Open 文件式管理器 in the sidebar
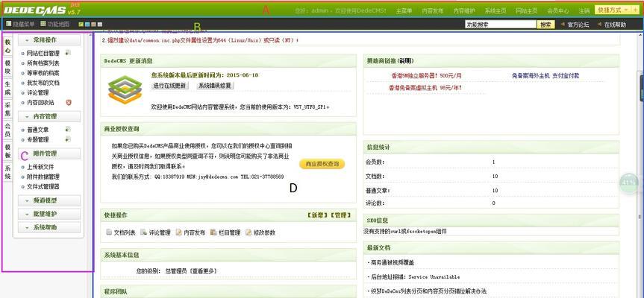 click(x=43, y=186)
